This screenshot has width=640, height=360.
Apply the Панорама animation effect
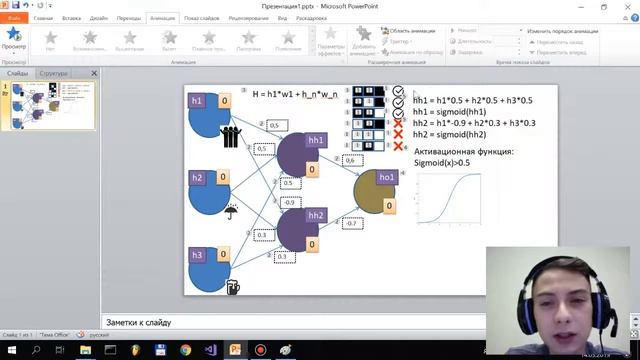click(249, 41)
